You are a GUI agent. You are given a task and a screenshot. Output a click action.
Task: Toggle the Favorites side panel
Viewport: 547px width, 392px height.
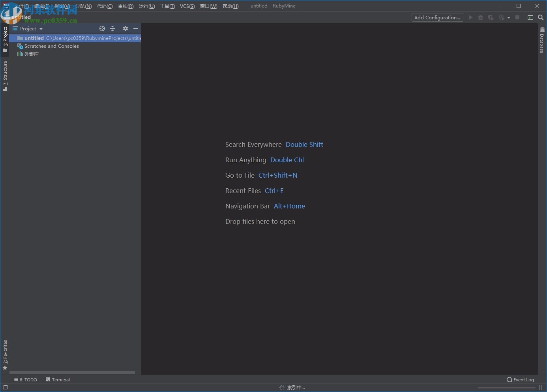pyautogui.click(x=5, y=354)
